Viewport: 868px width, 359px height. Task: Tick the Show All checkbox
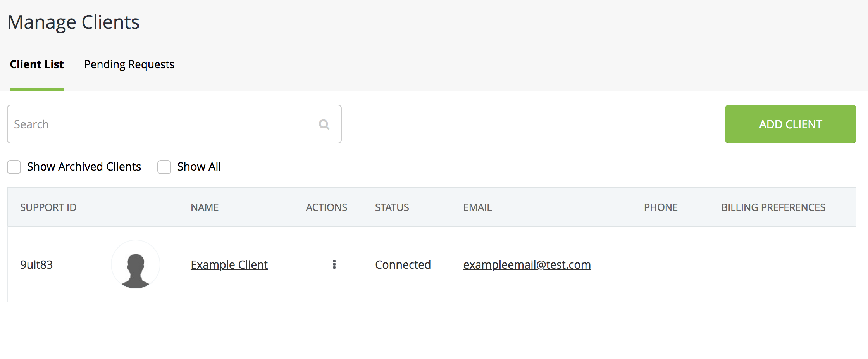[164, 167]
